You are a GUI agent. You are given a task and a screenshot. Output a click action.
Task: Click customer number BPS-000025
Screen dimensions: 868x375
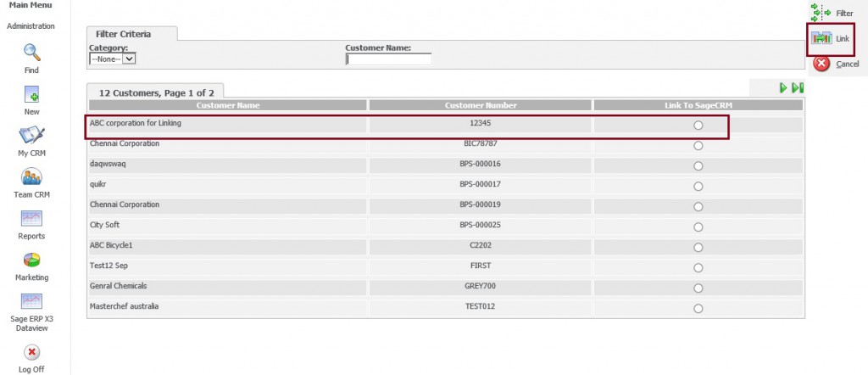tap(481, 225)
